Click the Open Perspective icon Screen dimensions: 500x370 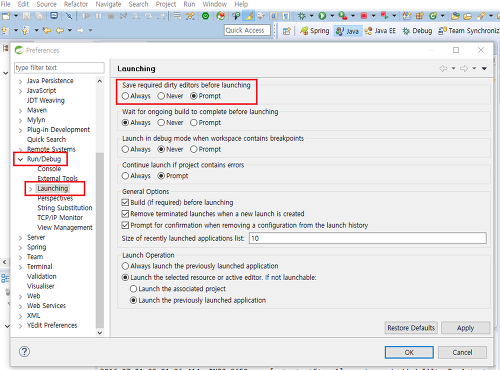coord(287,31)
